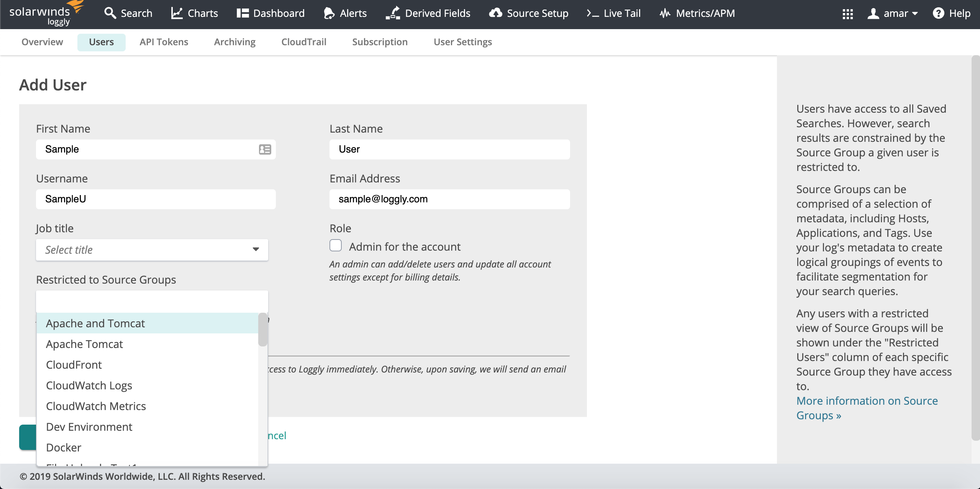The height and width of the screenshot is (489, 980).
Task: Click the Help question mark icon
Action: point(938,13)
